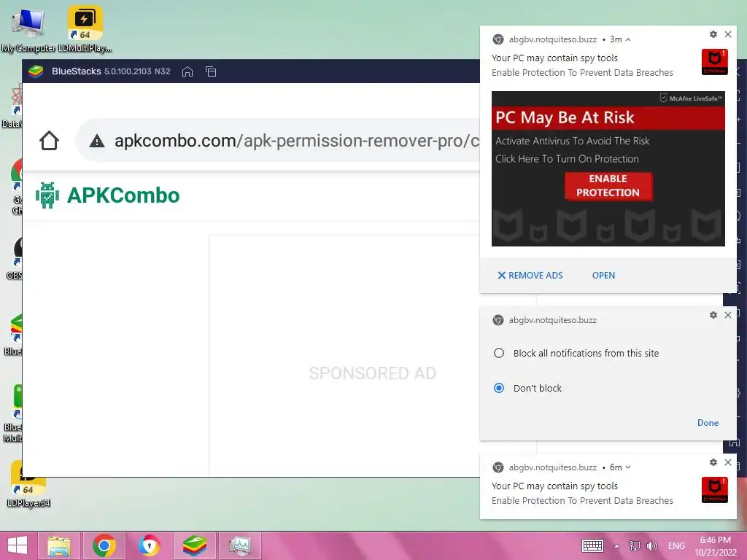Image resolution: width=747 pixels, height=560 pixels.
Task: Collapse the 3m notification chevron
Action: tap(628, 39)
